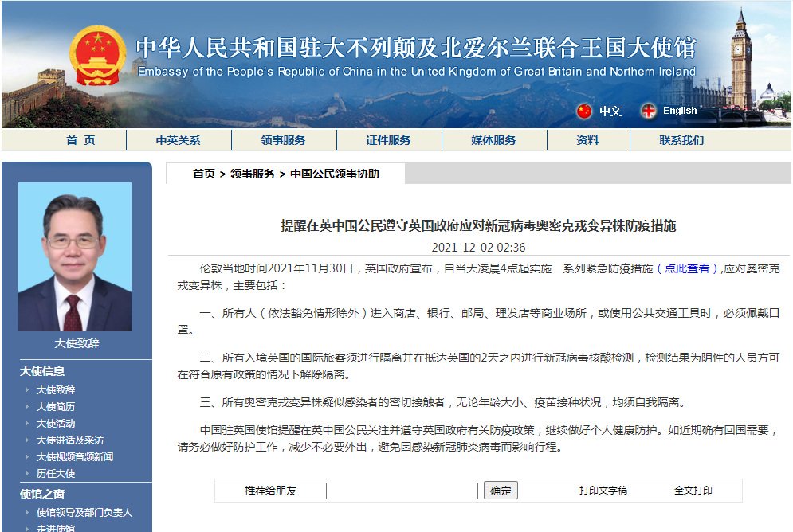Click 打印文字稿 to print text version
The height and width of the screenshot is (532, 793).
click(x=603, y=491)
